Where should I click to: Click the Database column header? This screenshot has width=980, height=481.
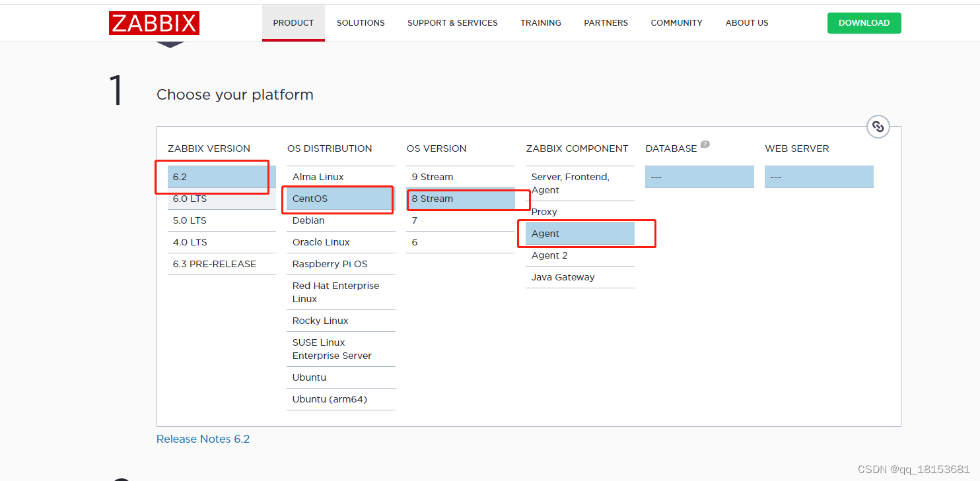click(x=671, y=148)
